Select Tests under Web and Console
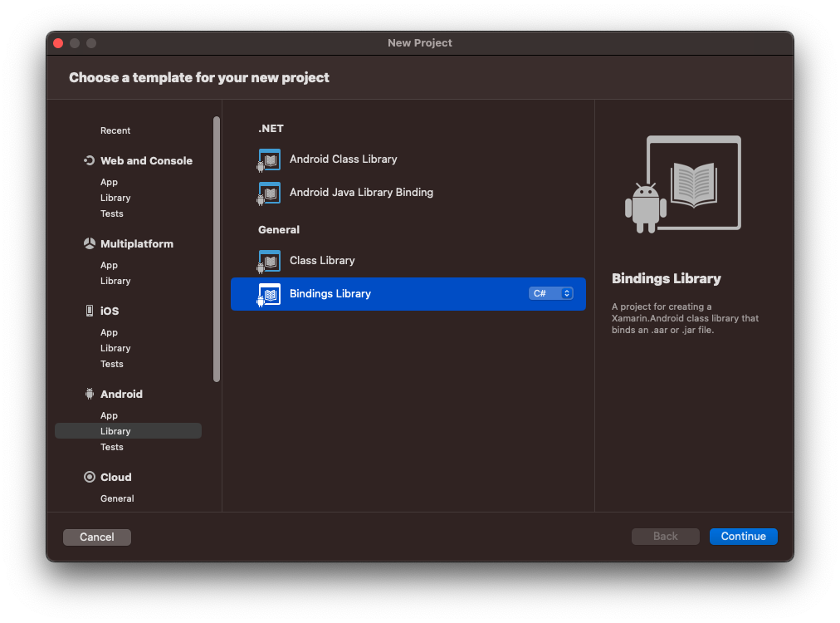 [111, 213]
